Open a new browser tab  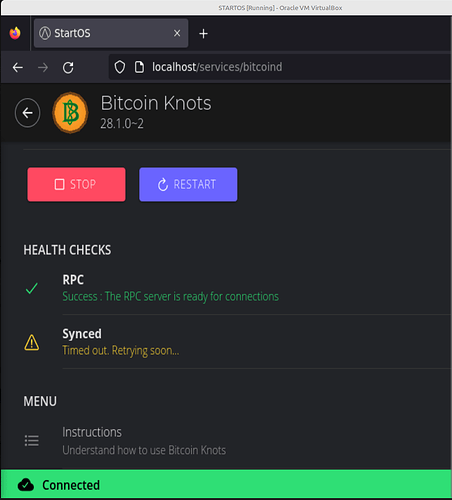203,34
